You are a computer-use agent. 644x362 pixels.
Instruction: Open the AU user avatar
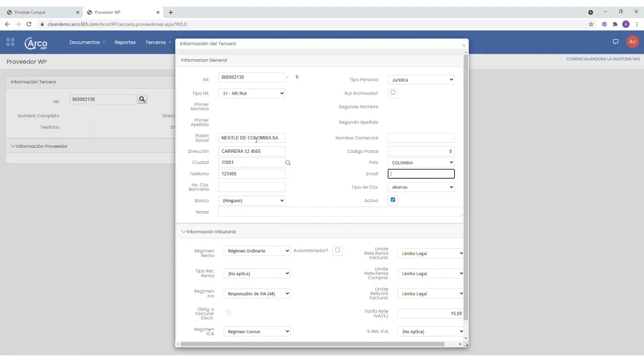632,42
